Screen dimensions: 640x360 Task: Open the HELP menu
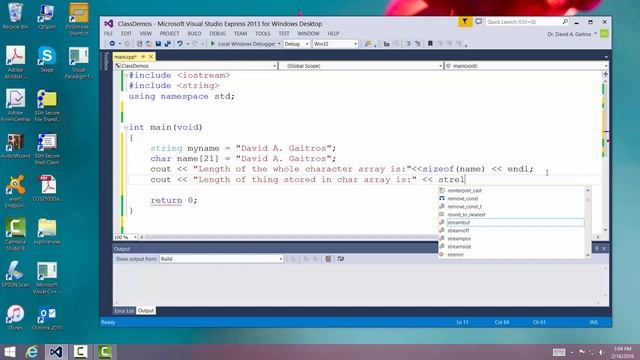(333, 33)
